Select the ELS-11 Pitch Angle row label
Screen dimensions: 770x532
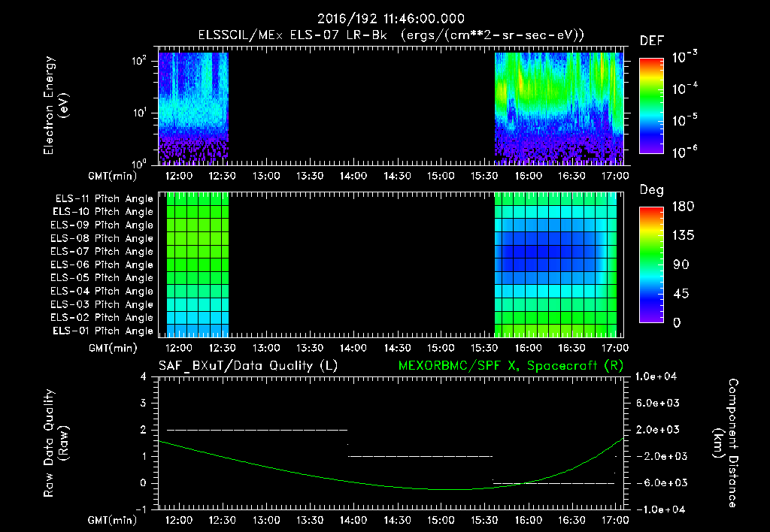(104, 199)
